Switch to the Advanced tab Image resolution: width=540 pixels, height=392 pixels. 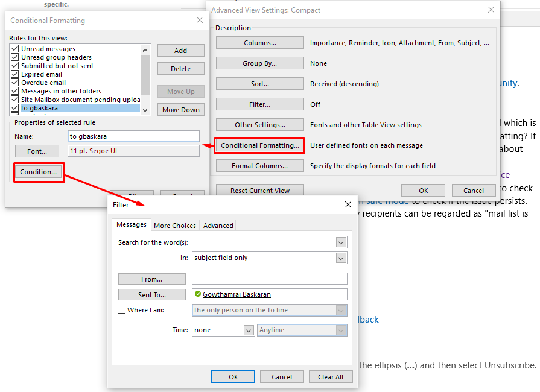218,226
